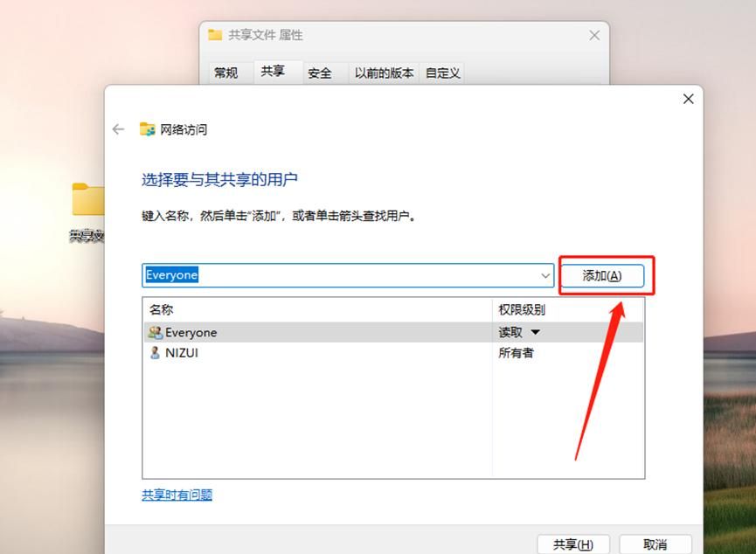Viewport: 756px width, 554px height.
Task: Open the 自定义 tab
Action: point(442,73)
